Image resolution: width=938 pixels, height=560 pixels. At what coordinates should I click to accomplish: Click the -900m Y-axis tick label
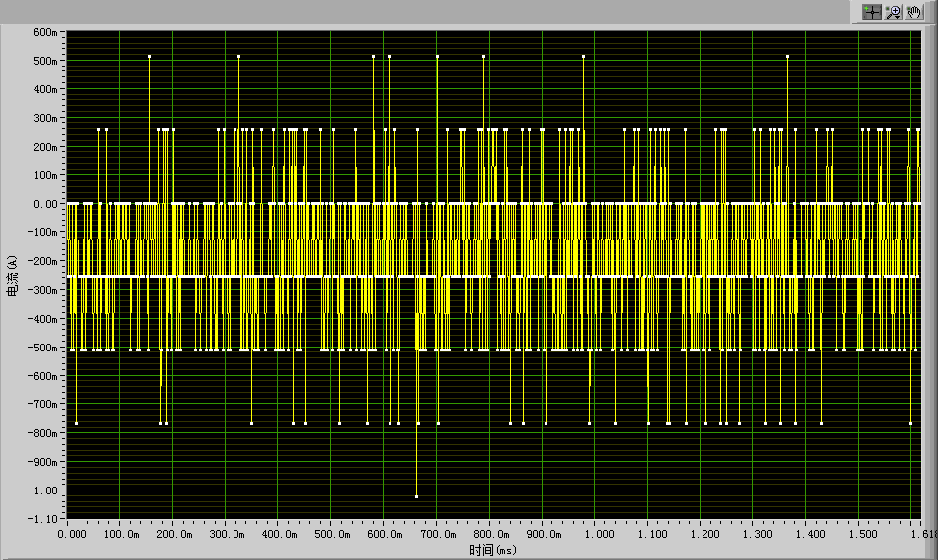[x=42, y=462]
